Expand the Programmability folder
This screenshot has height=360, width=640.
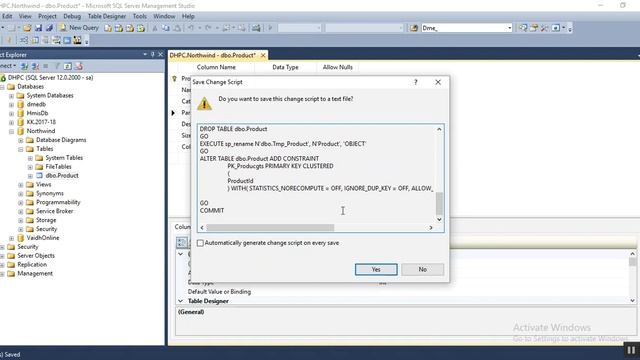(x=20, y=203)
